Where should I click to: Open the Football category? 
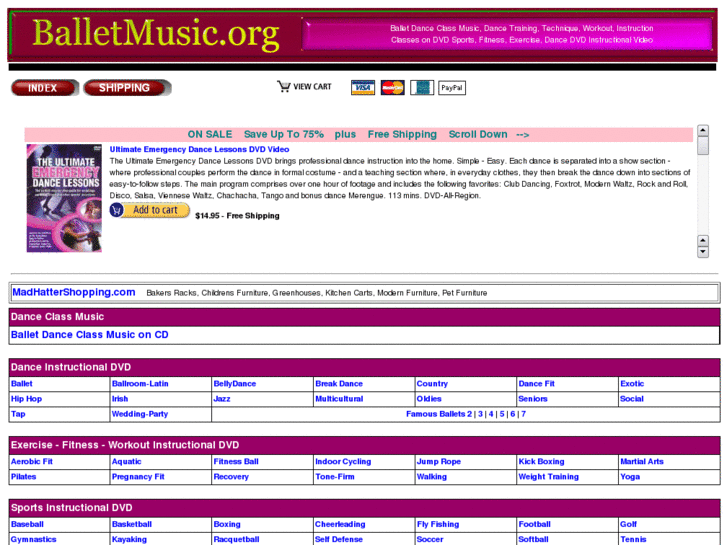click(x=534, y=524)
